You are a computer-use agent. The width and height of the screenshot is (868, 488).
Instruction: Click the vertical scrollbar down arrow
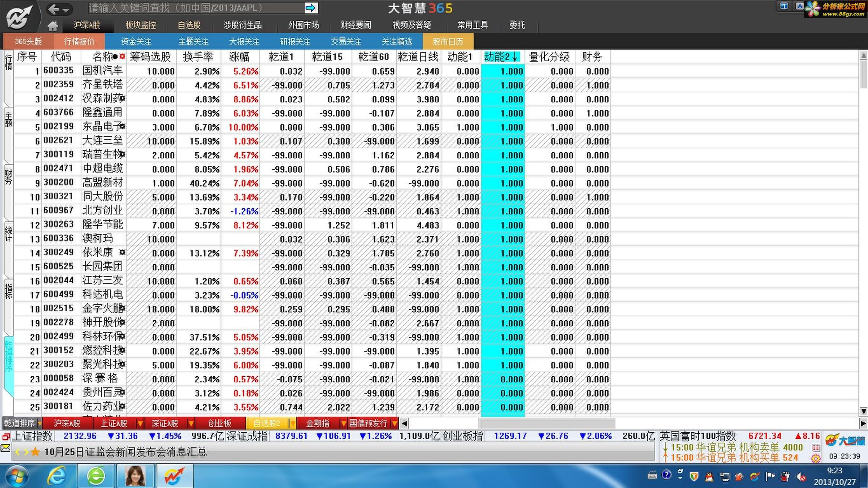(863, 411)
